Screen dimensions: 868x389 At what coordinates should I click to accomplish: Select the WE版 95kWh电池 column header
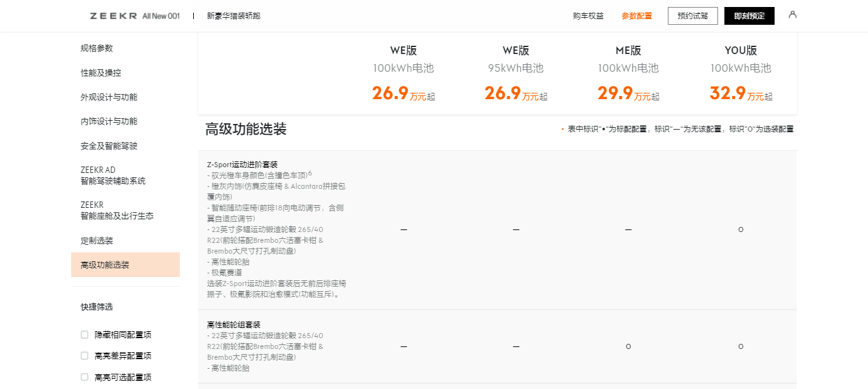click(516, 58)
